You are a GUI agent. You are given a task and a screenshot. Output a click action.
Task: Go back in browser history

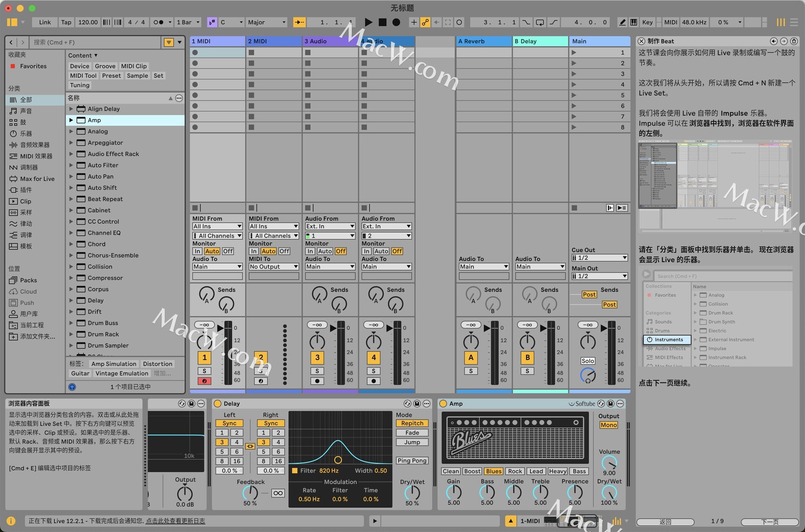[x=11, y=42]
